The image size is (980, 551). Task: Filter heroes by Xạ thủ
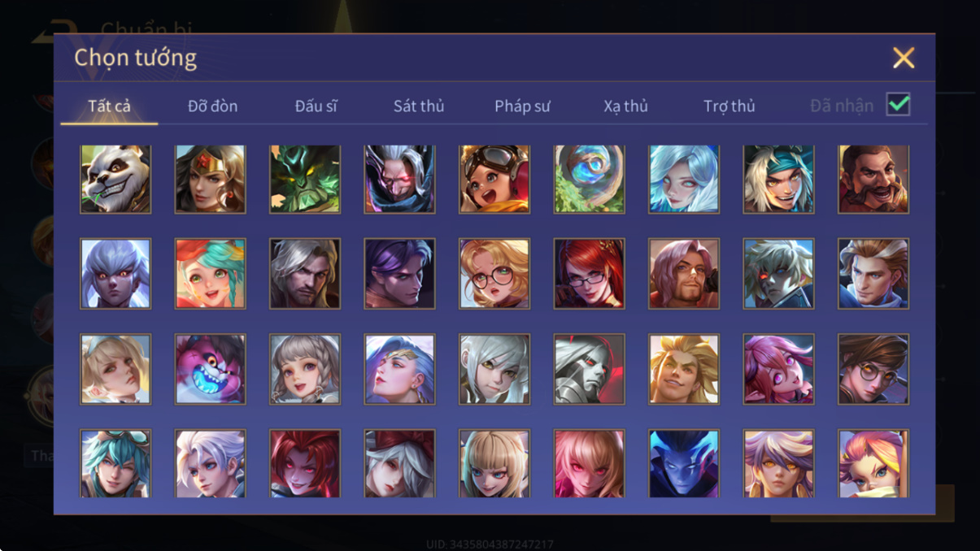coord(625,106)
